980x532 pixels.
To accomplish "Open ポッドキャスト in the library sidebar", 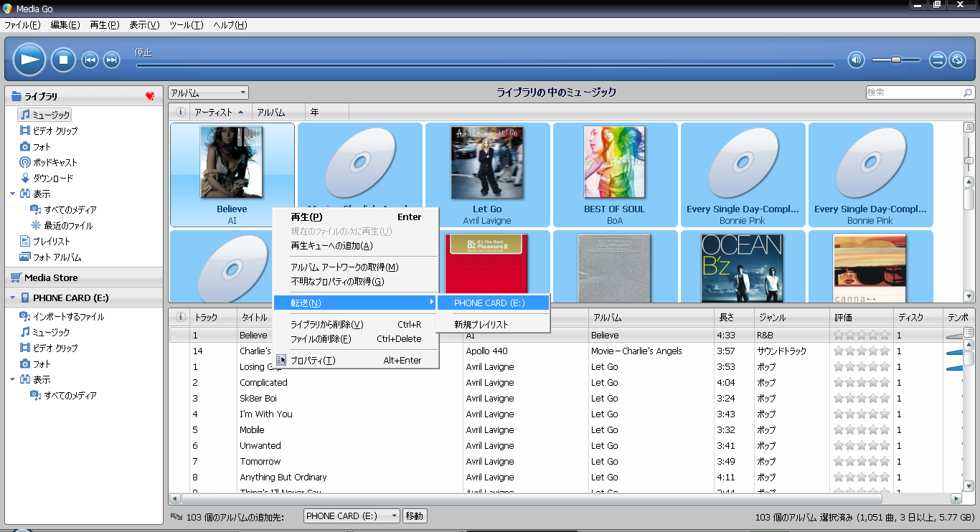I will click(55, 163).
